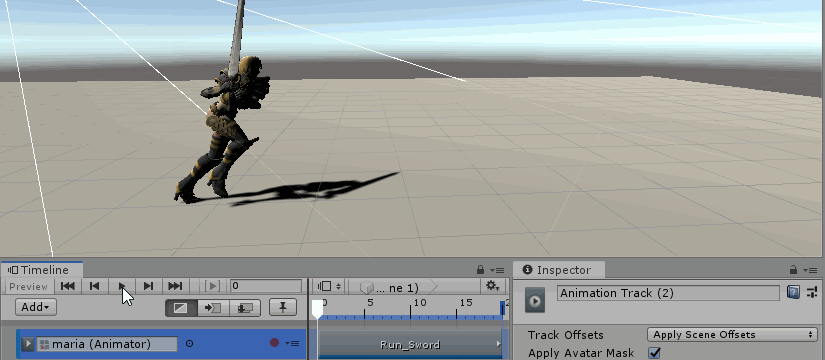Step to the previous frame
825x360 pixels.
click(95, 286)
